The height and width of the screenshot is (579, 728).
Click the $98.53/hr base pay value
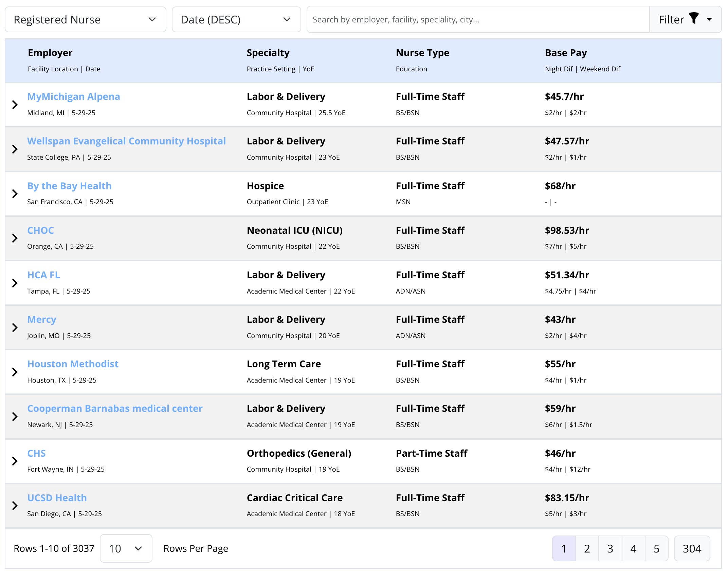click(567, 230)
